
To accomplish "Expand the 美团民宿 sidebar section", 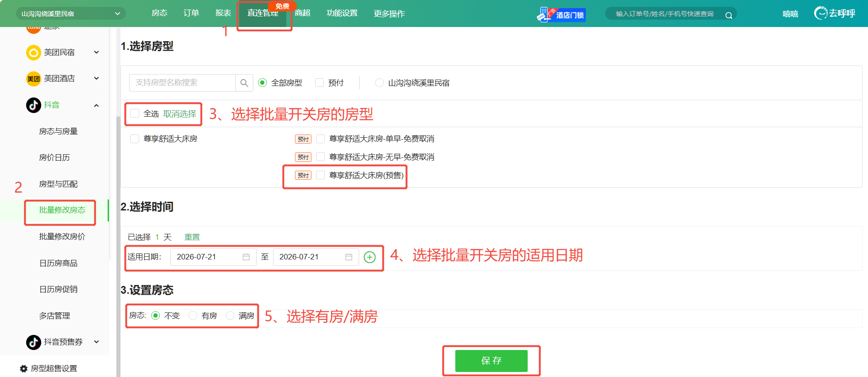I will pyautogui.click(x=97, y=52).
